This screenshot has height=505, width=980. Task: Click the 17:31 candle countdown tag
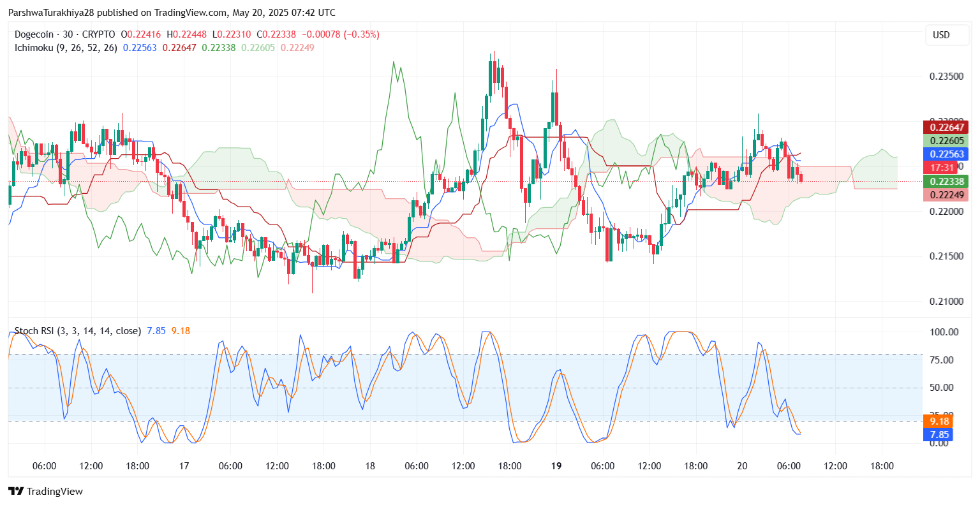coord(942,168)
